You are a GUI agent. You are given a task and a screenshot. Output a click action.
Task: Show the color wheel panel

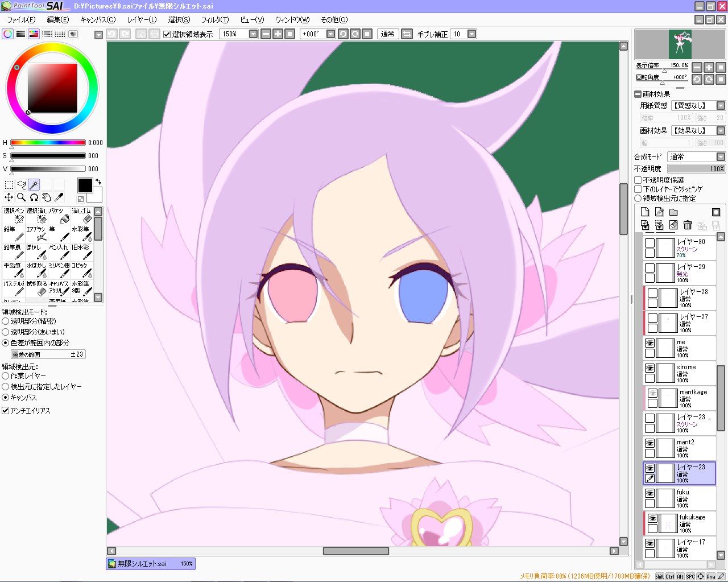(7, 34)
